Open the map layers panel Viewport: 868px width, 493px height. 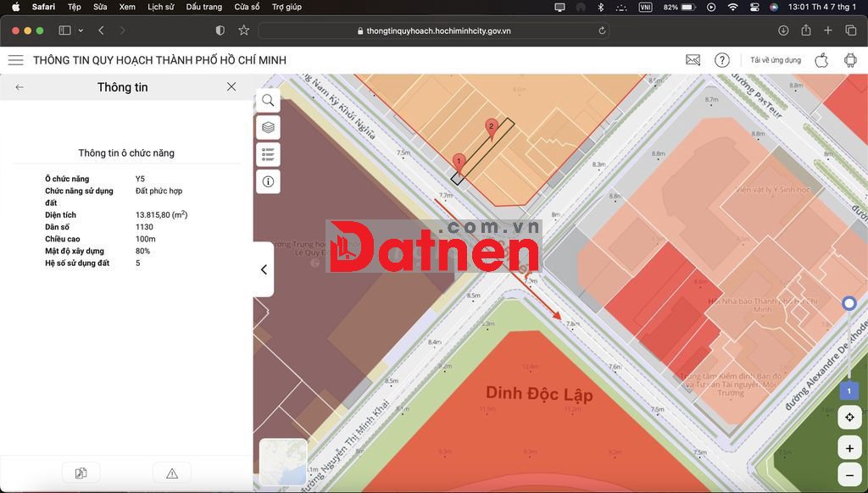[268, 128]
